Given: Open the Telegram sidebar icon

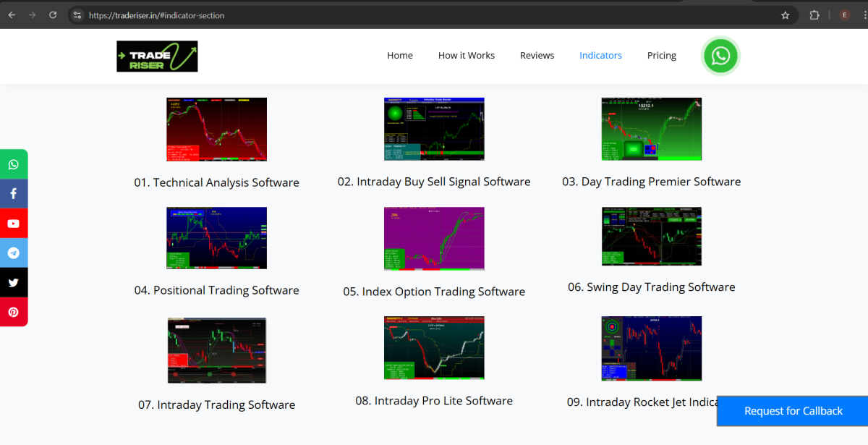Looking at the screenshot, I should pyautogui.click(x=14, y=253).
